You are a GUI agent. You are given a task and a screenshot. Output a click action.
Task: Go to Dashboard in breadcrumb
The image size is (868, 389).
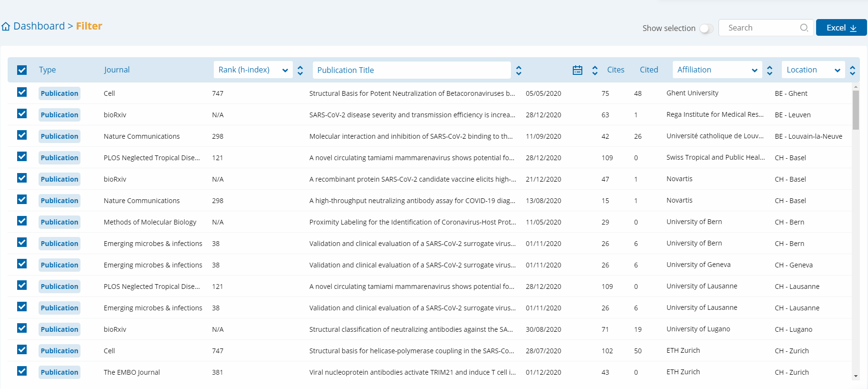(x=39, y=26)
